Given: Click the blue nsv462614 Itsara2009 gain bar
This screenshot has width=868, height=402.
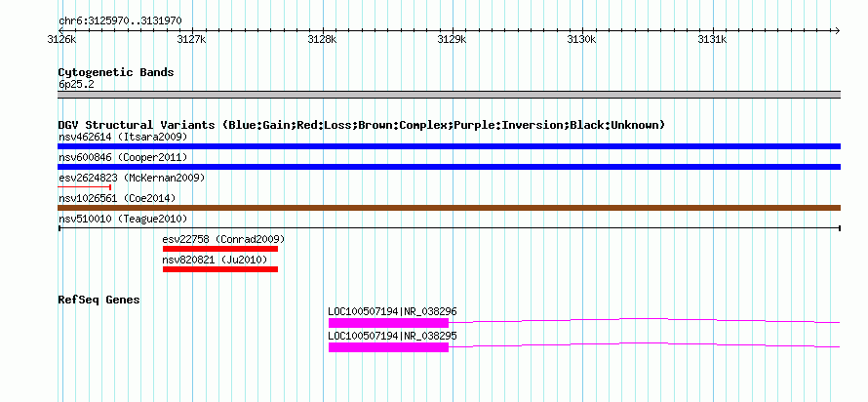Looking at the screenshot, I should click(449, 146).
